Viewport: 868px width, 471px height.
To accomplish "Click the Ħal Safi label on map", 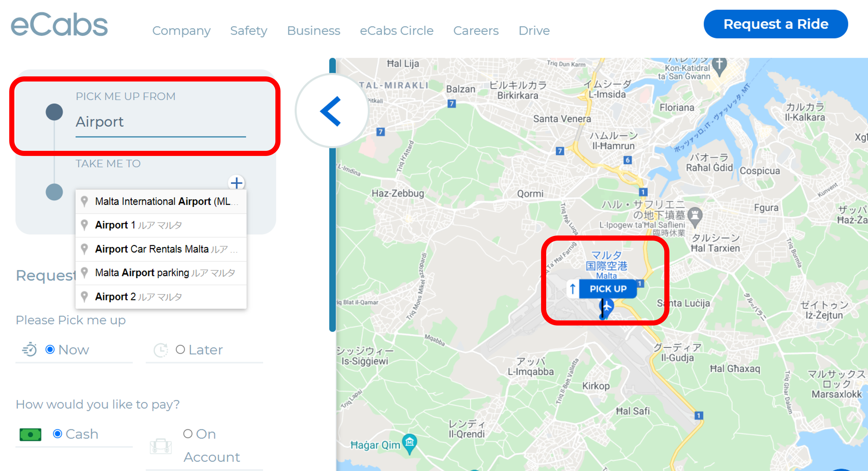I will coord(633,411).
